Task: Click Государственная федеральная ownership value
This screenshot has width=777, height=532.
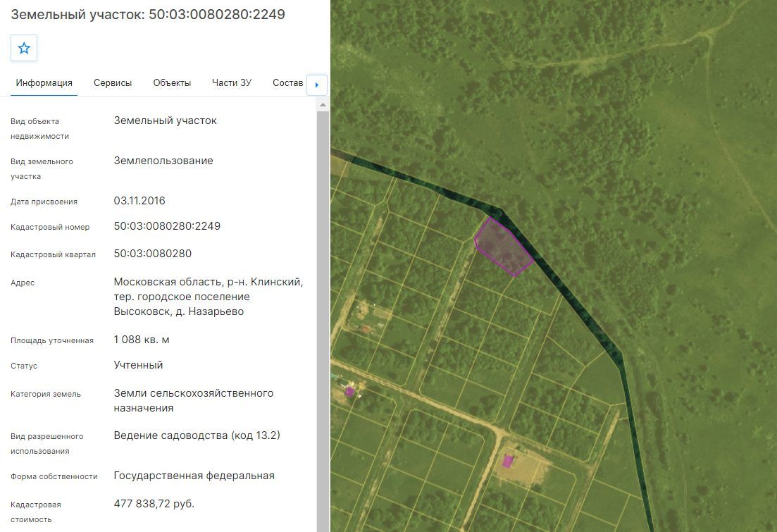Action: [194, 476]
